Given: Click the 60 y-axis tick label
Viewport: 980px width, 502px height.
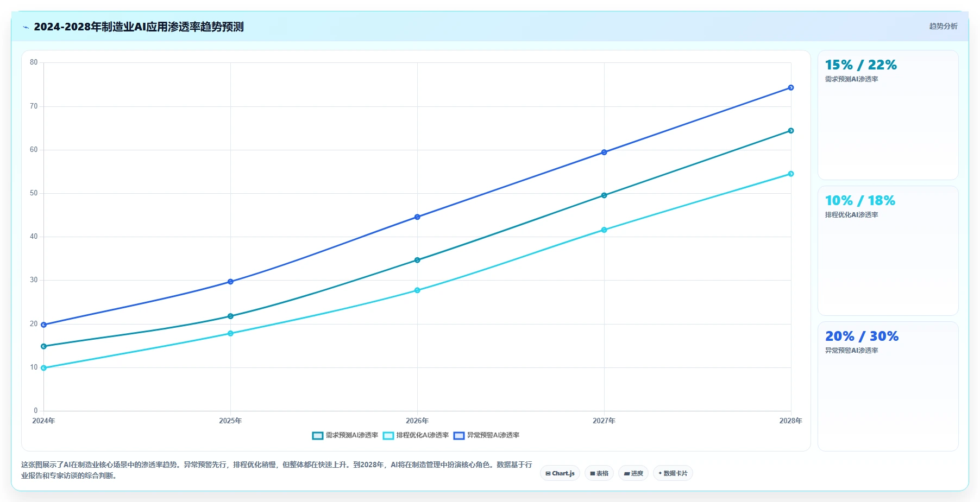Looking at the screenshot, I should tap(34, 150).
